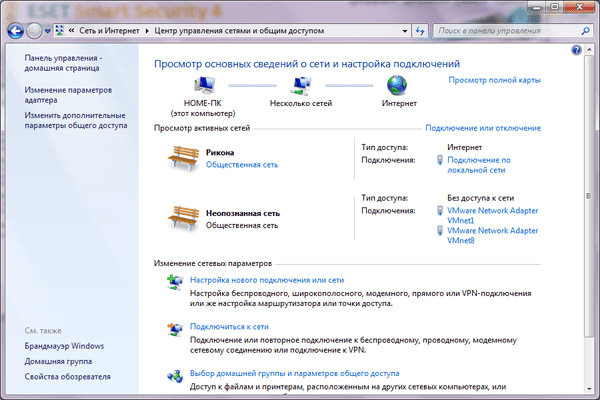Screen dimensions: 600x400
Task: Open 'Подключение по локальной сети' connection
Action: pos(479,165)
